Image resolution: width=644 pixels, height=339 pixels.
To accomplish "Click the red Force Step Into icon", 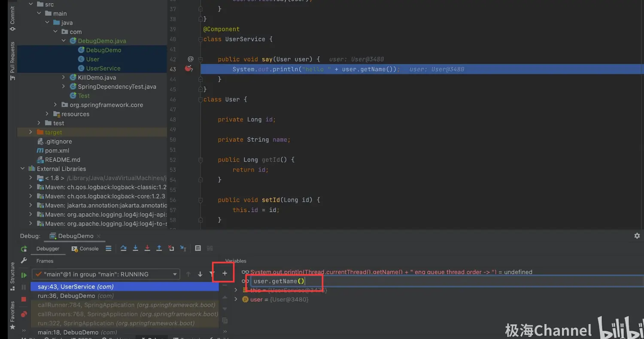I will coord(147,248).
